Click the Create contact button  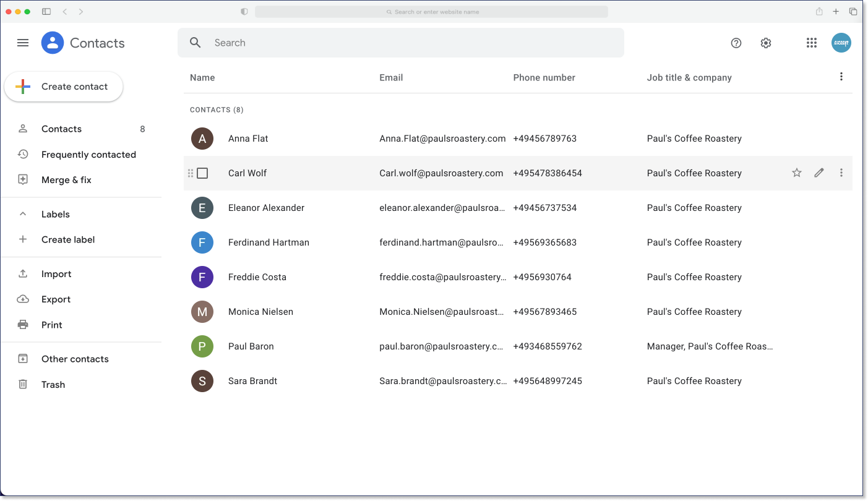pos(64,87)
